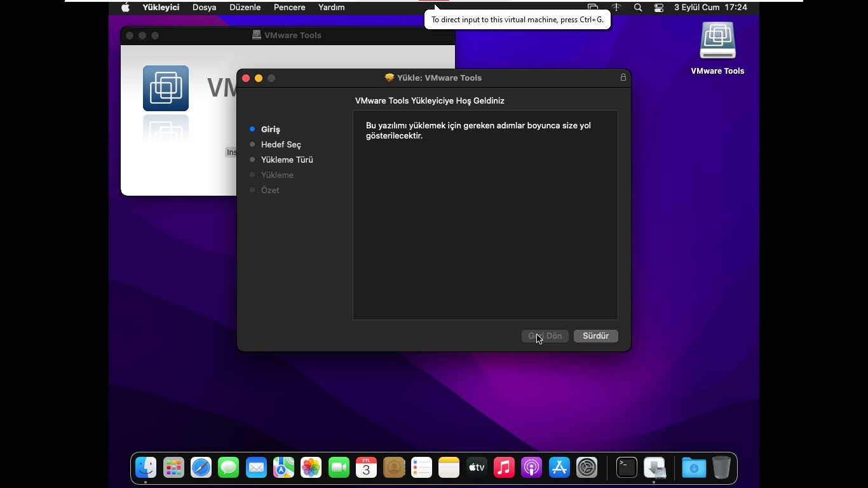This screenshot has width=868, height=488.
Task: Select the Özet step in sidebar
Action: [x=270, y=190]
